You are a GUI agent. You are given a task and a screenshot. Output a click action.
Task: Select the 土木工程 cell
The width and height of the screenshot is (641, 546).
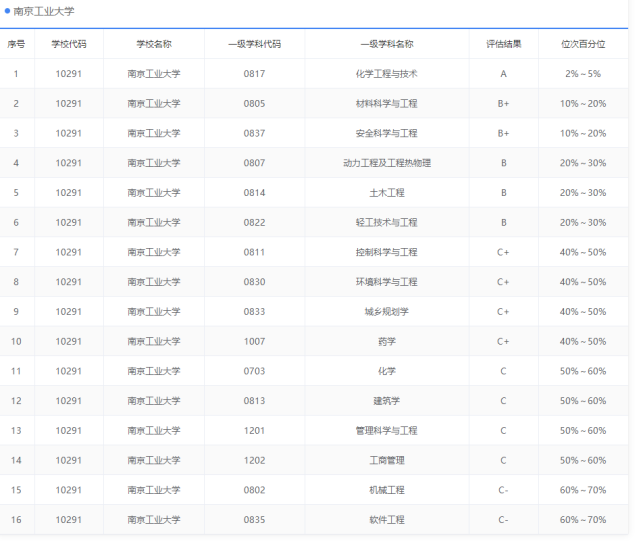tap(387, 193)
